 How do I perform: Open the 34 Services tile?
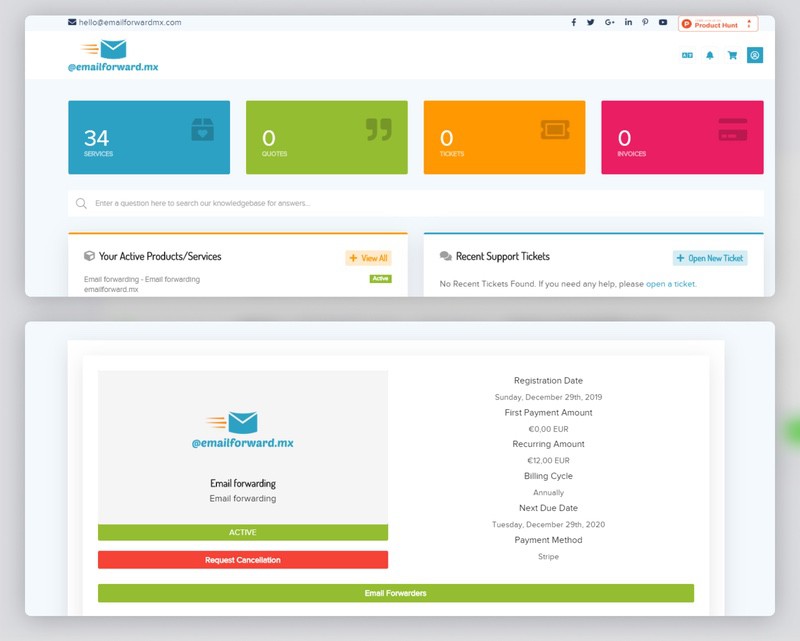(x=149, y=137)
